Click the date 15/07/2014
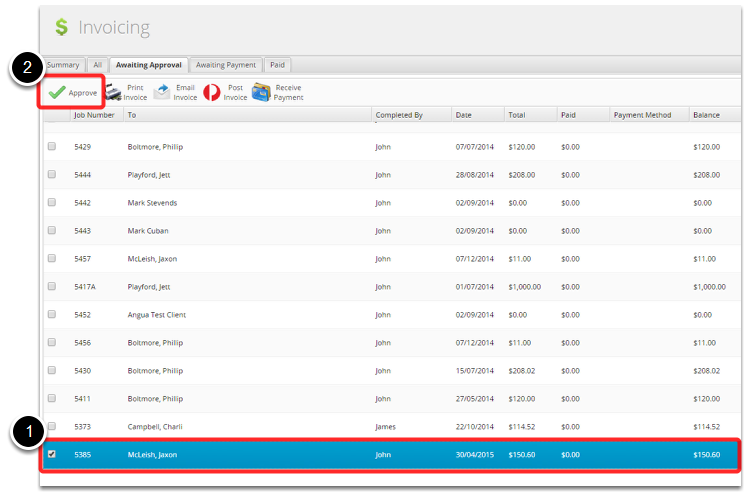 pyautogui.click(x=474, y=371)
